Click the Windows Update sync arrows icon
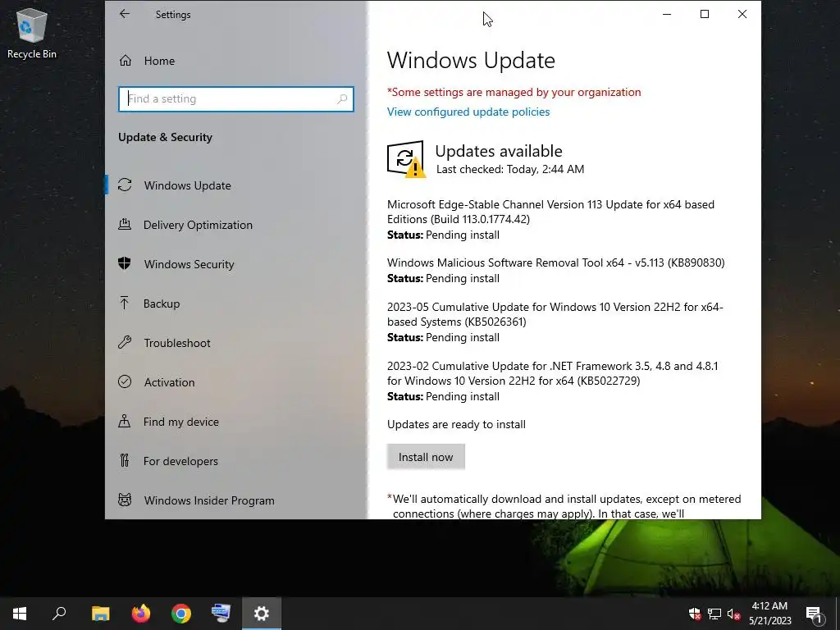Image resolution: width=840 pixels, height=630 pixels. (x=125, y=185)
